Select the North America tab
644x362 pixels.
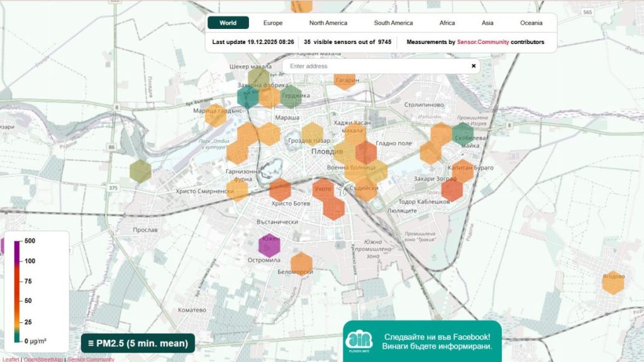[328, 23]
